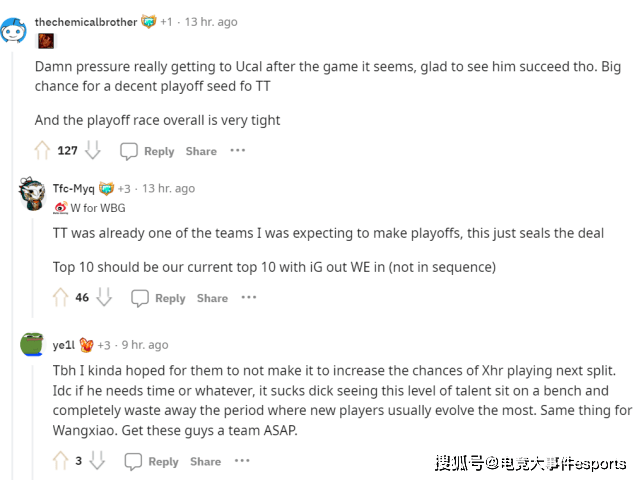Image resolution: width=641 pixels, height=480 pixels.
Task: Downvote ye1l's comment
Action: [96, 461]
